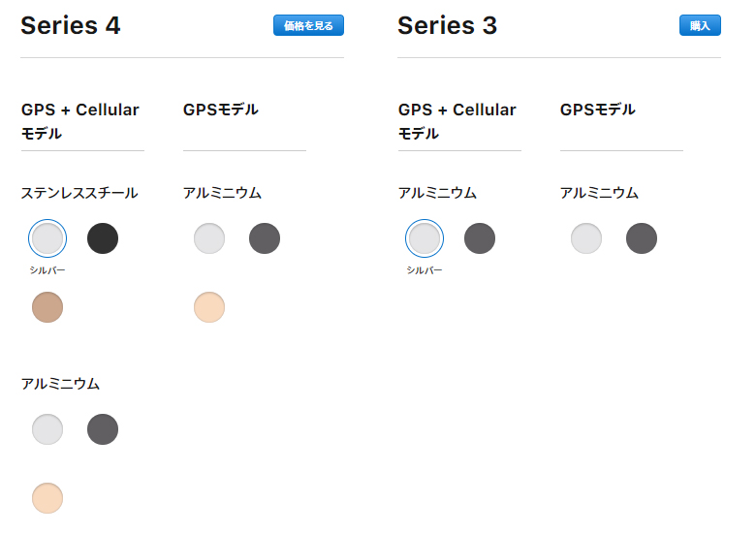Choose Series 4 Cellular aluminum space gray swatch
The height and width of the screenshot is (535, 756).
[x=103, y=429]
